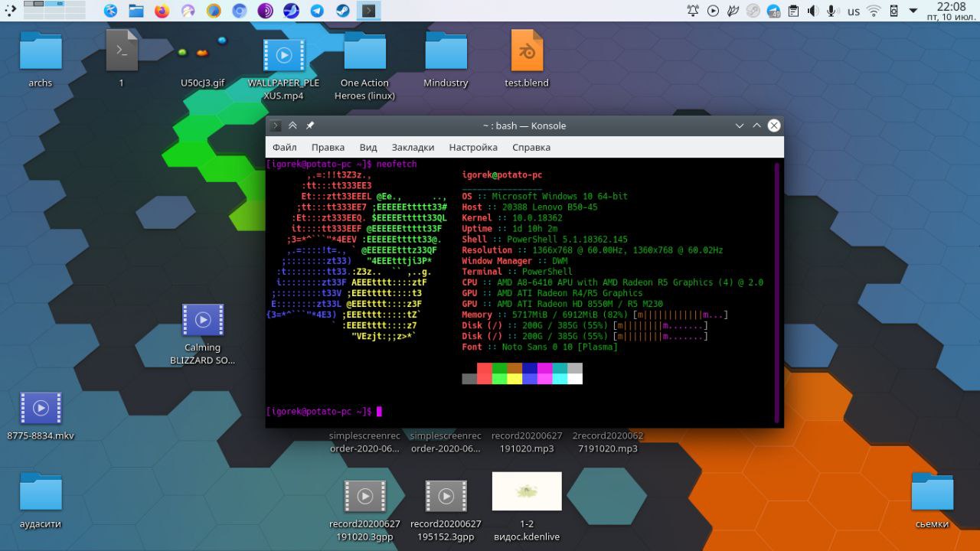
Task: Click the us keyboard layout indicator
Action: click(x=854, y=11)
